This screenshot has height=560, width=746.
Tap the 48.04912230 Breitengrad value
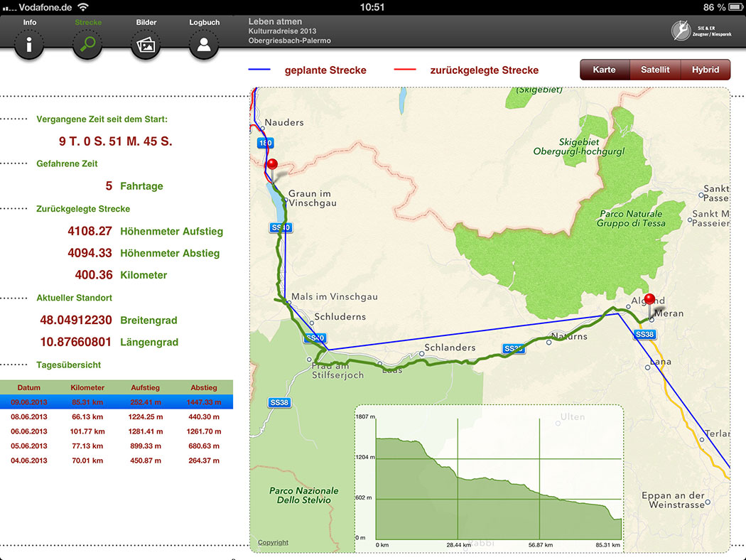point(76,321)
